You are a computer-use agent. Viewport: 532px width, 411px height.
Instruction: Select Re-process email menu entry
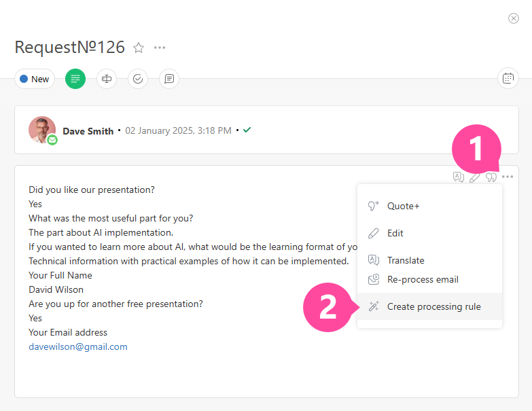tap(422, 279)
